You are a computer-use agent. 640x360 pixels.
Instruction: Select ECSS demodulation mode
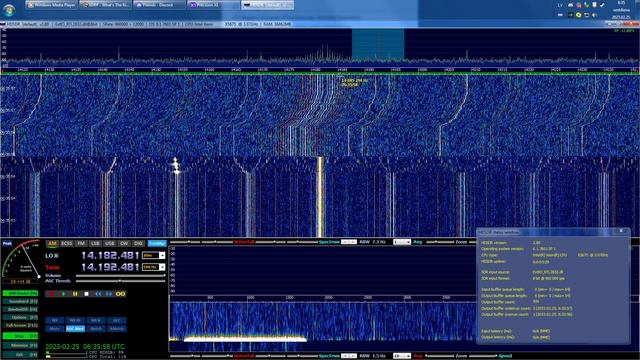click(x=67, y=244)
